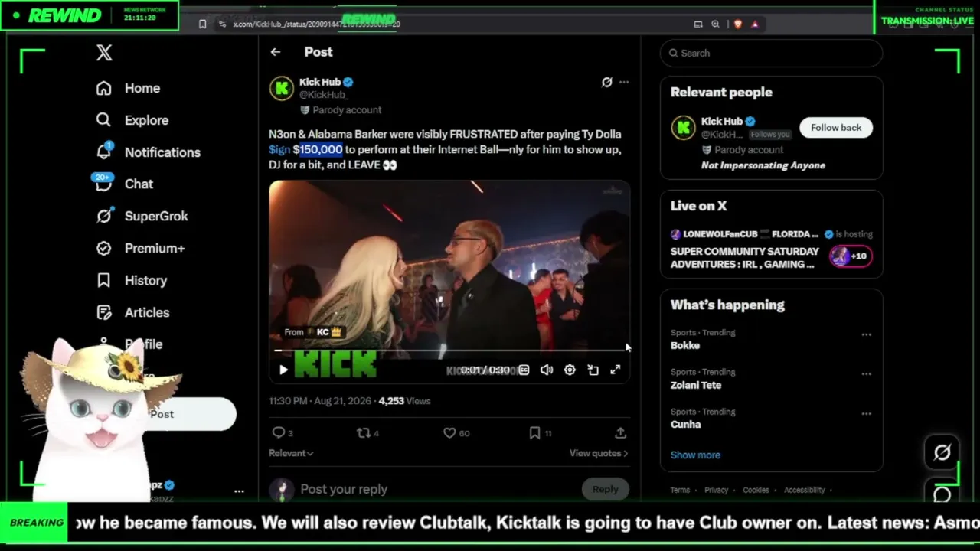Expand the Relevant replies sort dropdown
This screenshot has height=551, width=980.
point(291,453)
